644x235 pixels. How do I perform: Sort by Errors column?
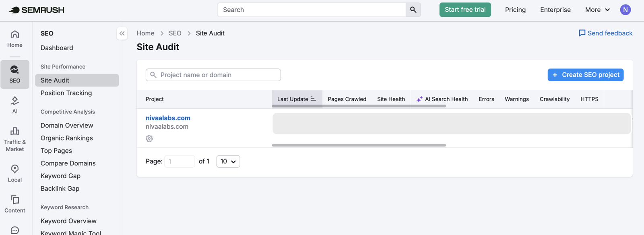(x=486, y=99)
